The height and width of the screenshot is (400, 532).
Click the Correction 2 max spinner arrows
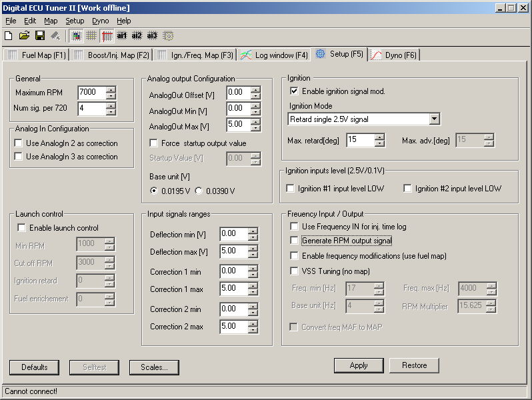(253, 327)
